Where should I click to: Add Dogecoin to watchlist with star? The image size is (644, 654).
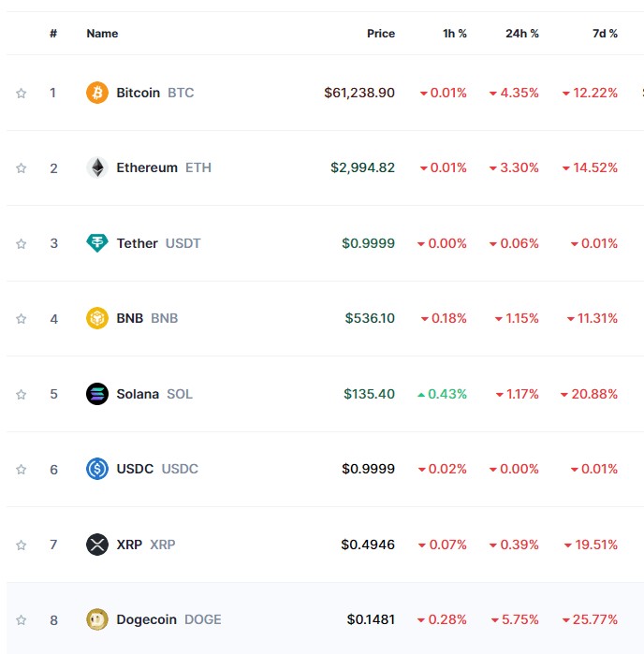pos(21,619)
